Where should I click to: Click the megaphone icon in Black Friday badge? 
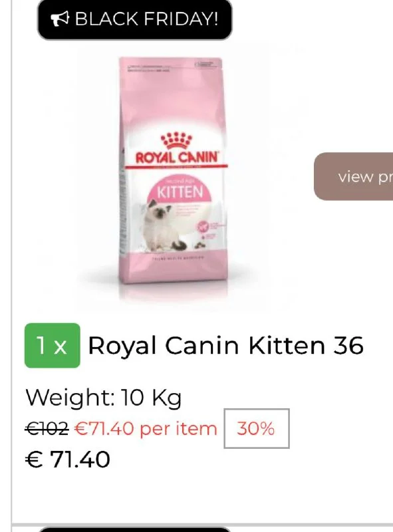(59, 19)
